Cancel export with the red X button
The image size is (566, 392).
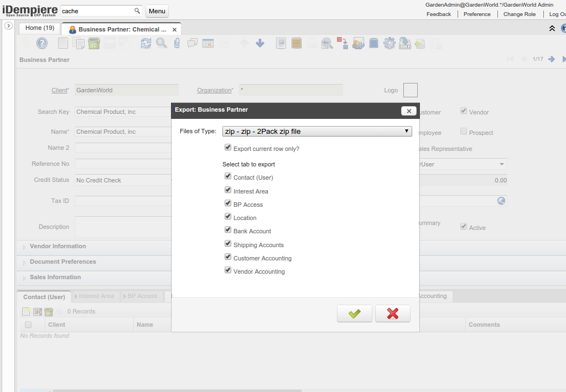point(392,313)
